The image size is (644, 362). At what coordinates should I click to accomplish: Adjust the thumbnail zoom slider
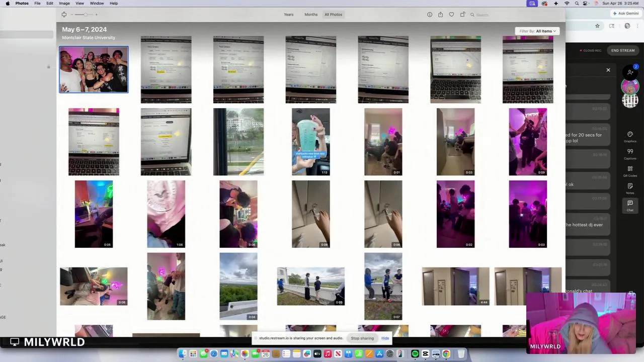[x=86, y=15]
